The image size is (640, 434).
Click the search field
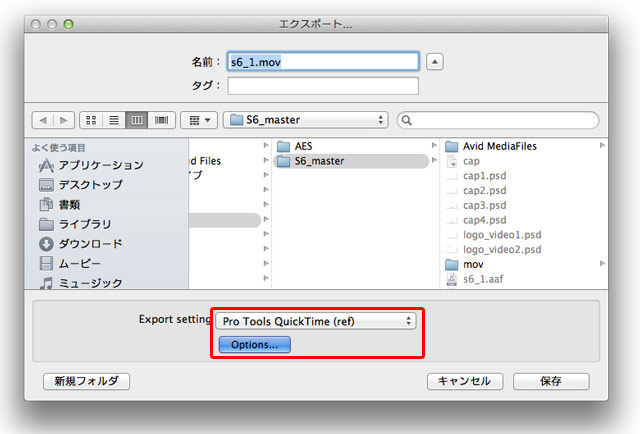(x=498, y=120)
